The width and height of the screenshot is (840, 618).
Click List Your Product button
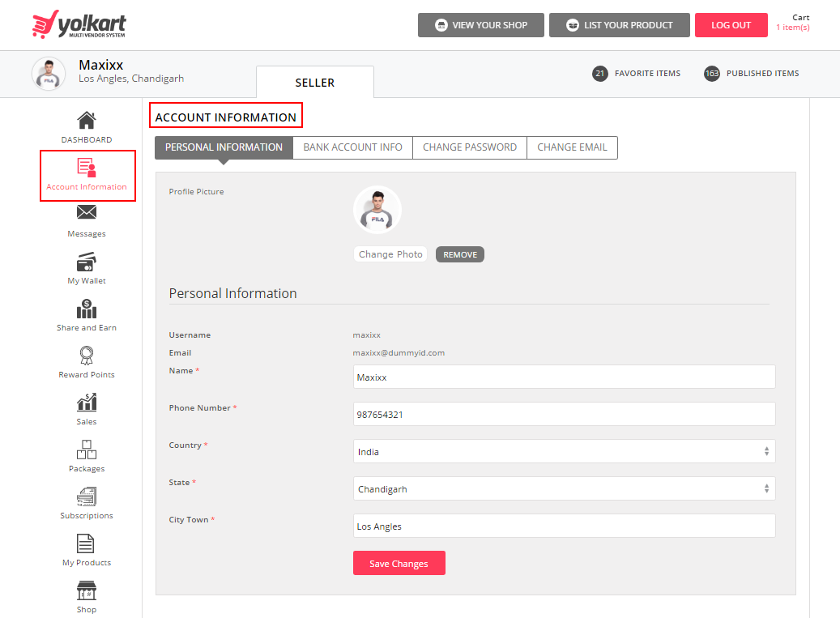tap(620, 25)
